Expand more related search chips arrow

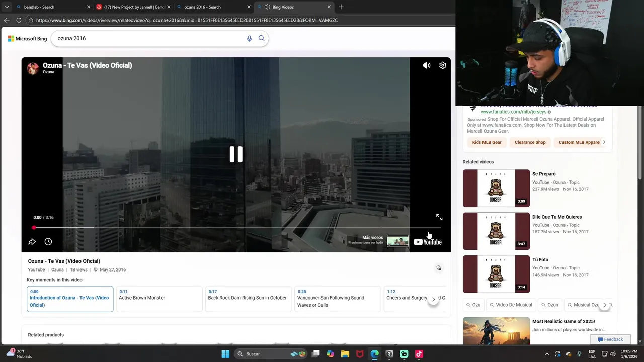coord(605,305)
